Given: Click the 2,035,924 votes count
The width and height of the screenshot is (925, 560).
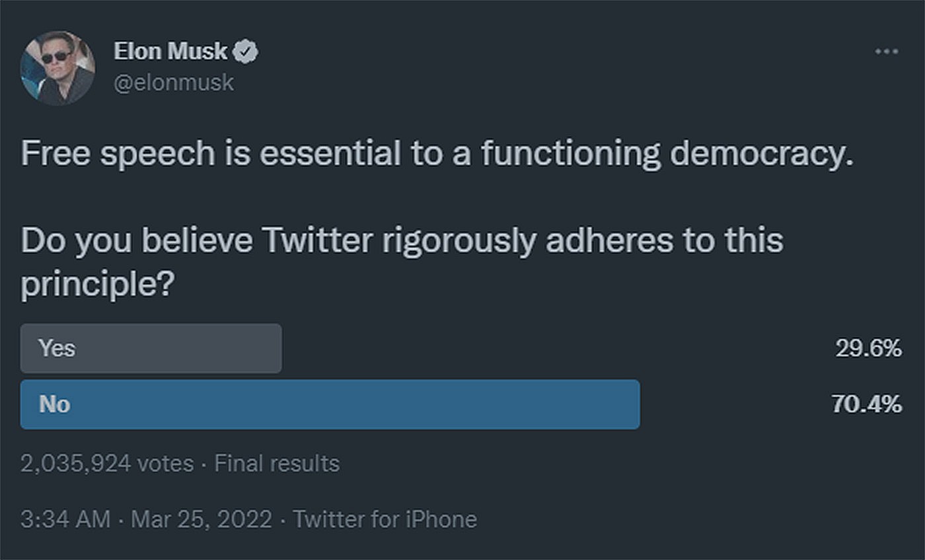Looking at the screenshot, I should coord(107,464).
